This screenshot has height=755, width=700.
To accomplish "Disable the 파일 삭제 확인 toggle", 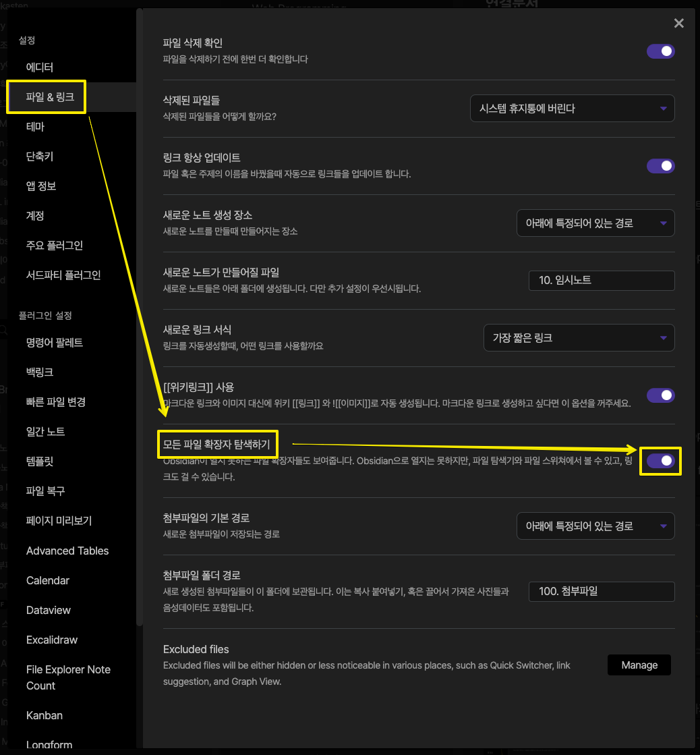I will (660, 51).
